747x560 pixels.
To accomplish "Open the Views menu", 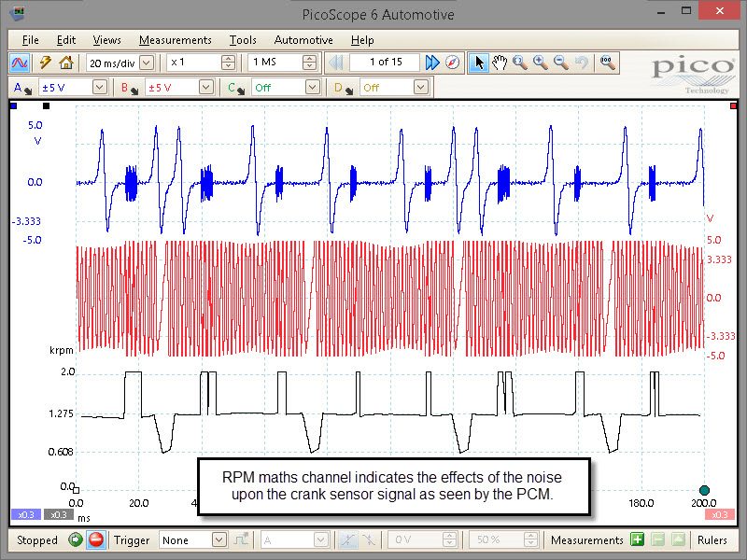I will 107,40.
